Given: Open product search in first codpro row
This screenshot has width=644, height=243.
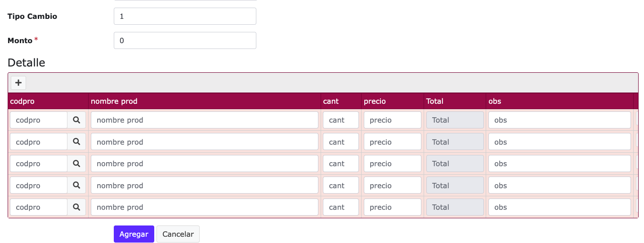Looking at the screenshot, I should tap(76, 120).
